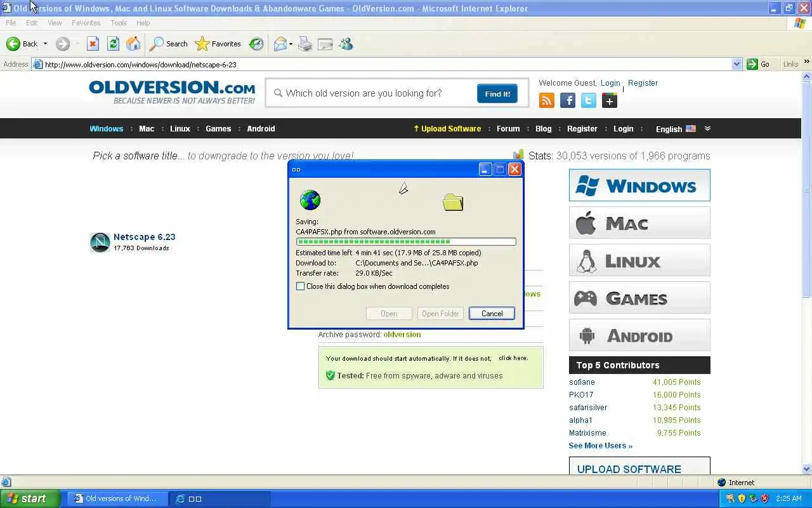The image size is (812, 508).
Task: Click the Start button
Action: [x=30, y=498]
